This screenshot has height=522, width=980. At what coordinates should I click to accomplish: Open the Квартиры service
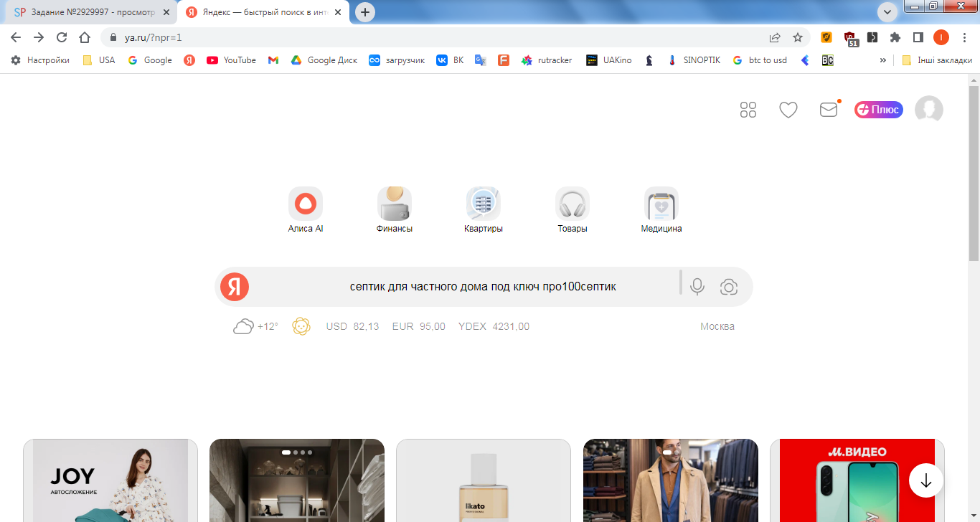484,210
